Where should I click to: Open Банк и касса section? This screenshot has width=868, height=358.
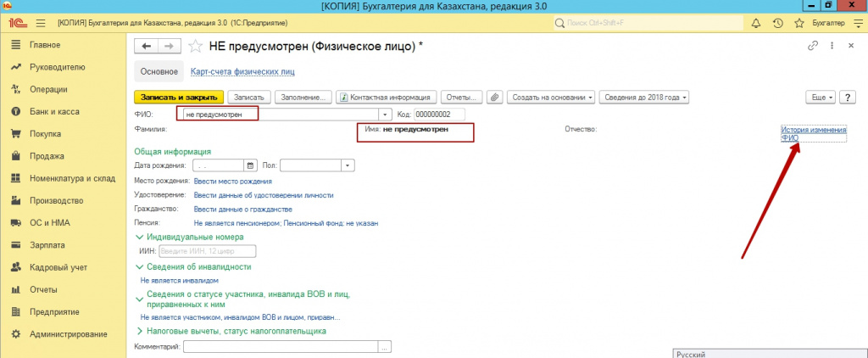[x=54, y=111]
